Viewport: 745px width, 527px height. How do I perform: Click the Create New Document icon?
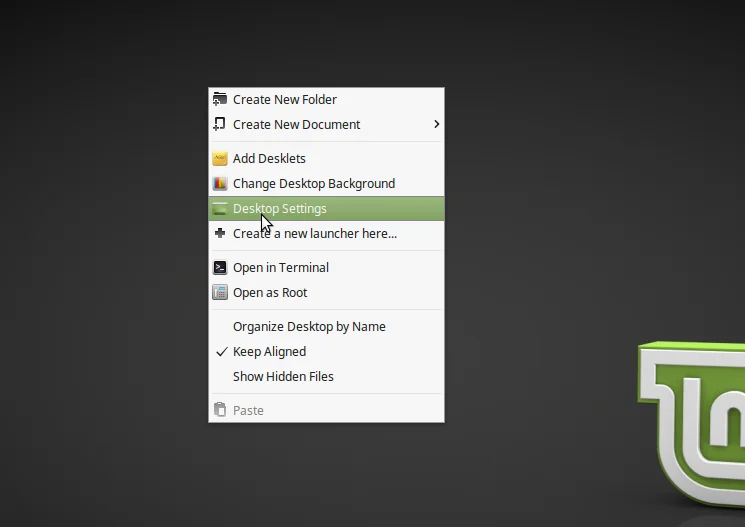click(x=220, y=124)
